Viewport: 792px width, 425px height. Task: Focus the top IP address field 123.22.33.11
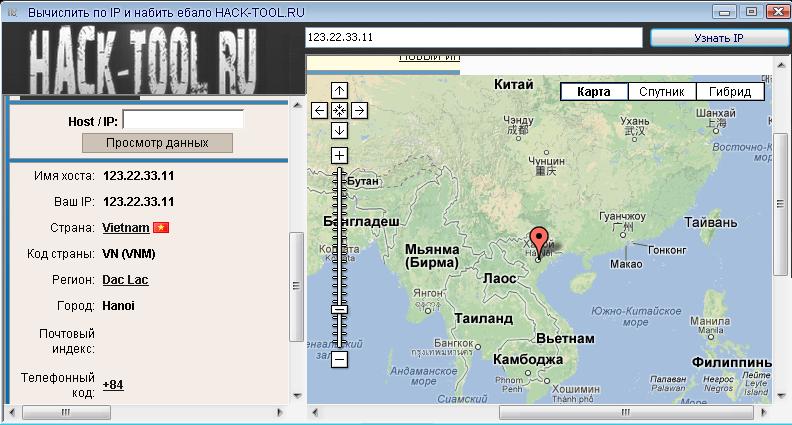(x=474, y=37)
